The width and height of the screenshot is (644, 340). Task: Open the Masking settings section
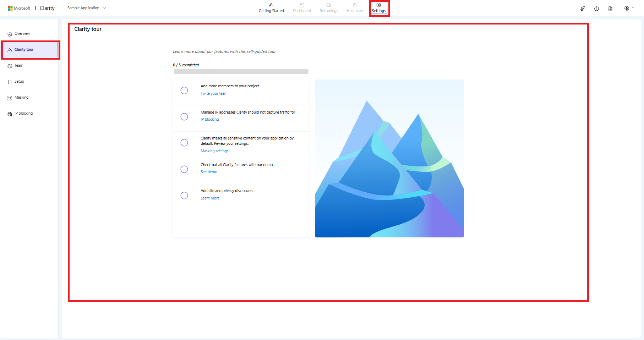coord(22,97)
